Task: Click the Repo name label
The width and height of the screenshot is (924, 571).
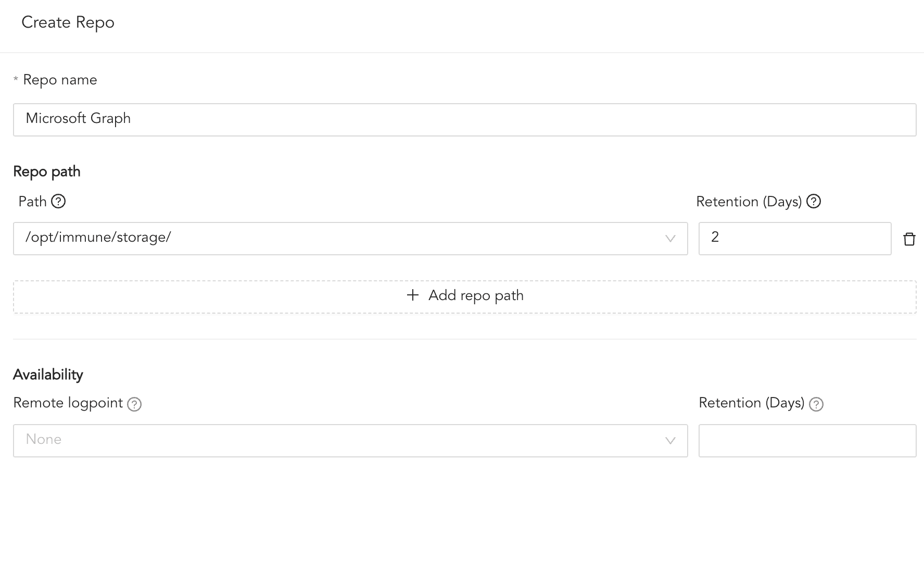Action: tap(60, 80)
